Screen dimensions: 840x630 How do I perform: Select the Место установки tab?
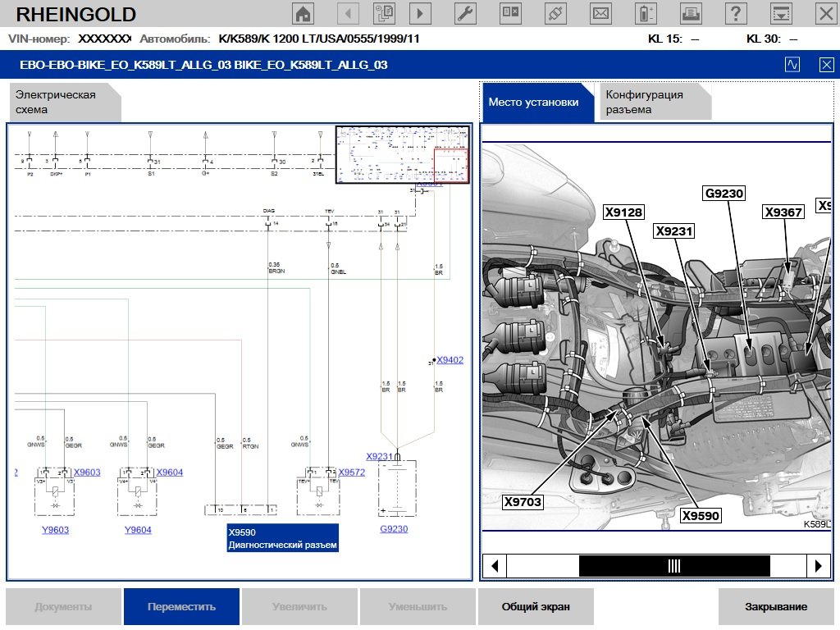point(533,102)
